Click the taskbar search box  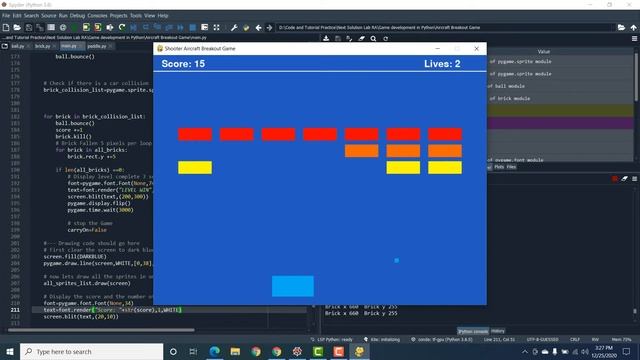click(91, 351)
